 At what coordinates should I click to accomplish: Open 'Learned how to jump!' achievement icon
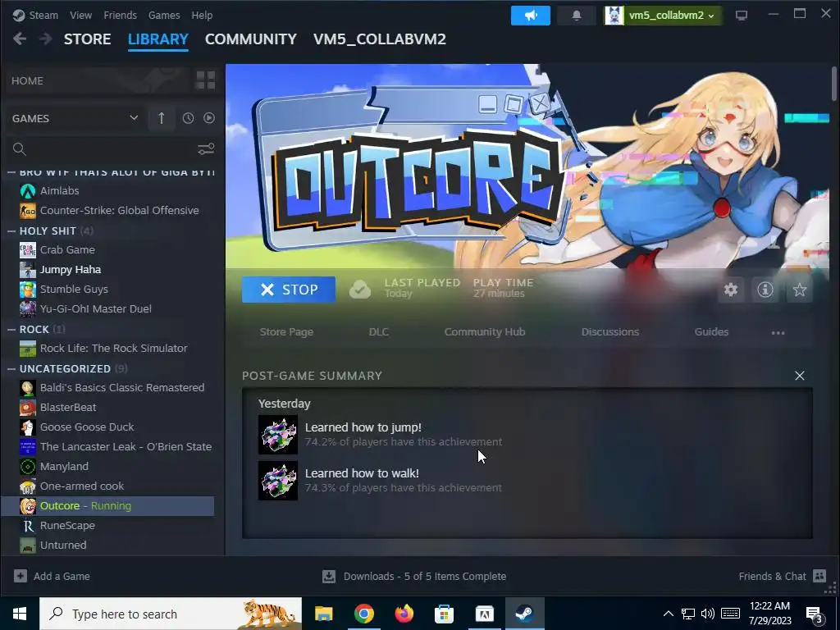[x=278, y=435]
